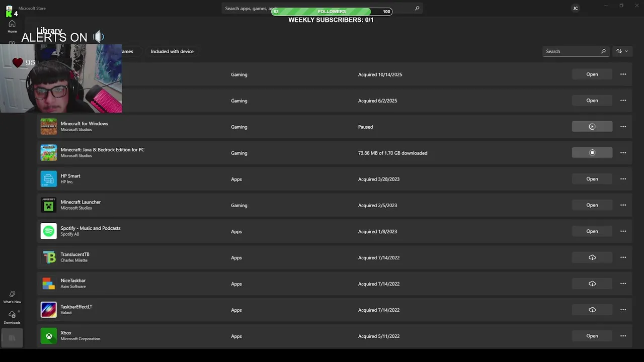This screenshot has width=644, height=362.
Task: Open more options for app acquired 10/14/2025
Action: tap(623, 74)
